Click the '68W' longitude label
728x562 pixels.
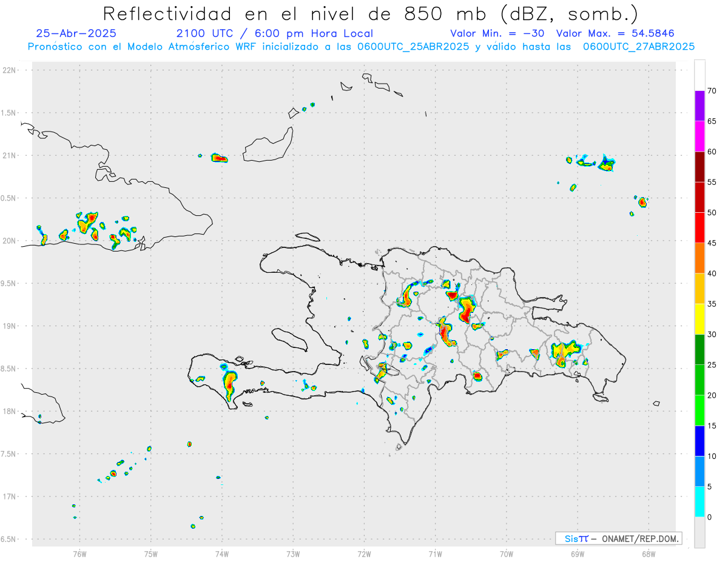tap(649, 554)
